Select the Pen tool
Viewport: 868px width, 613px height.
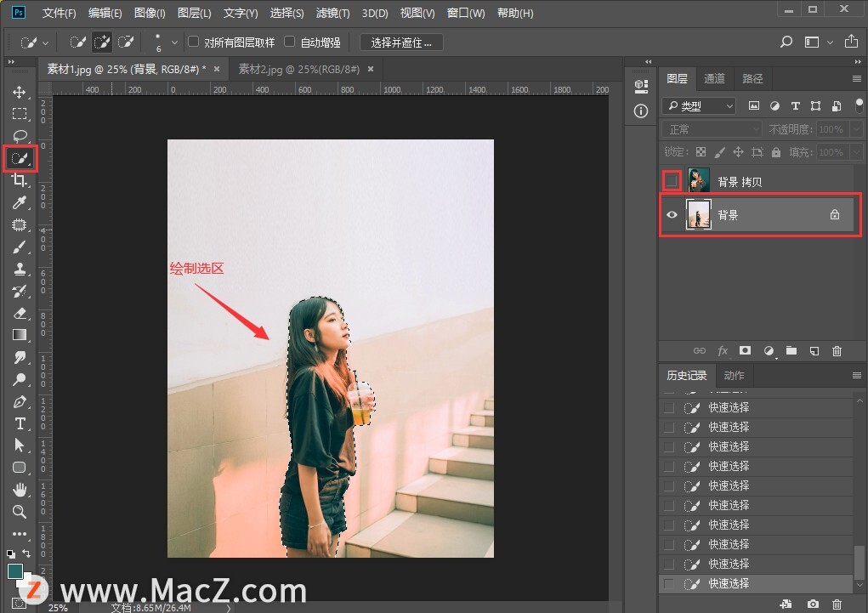20,401
